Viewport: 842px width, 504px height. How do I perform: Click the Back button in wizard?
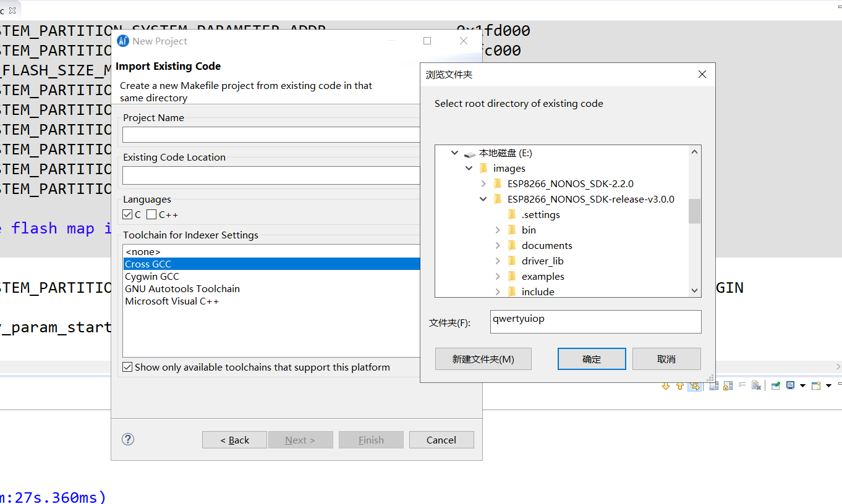[235, 440]
